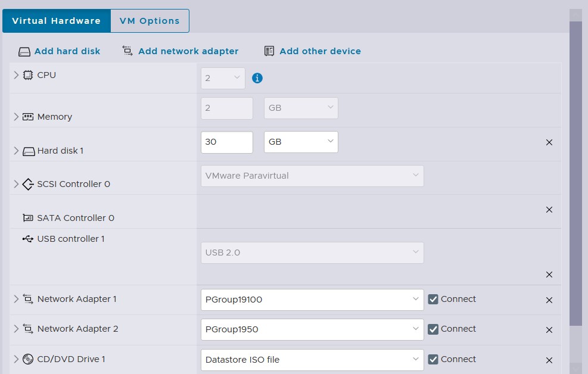Screen dimensions: 588x374
Task: Select the Virtual Hardware tab
Action: click(56, 21)
